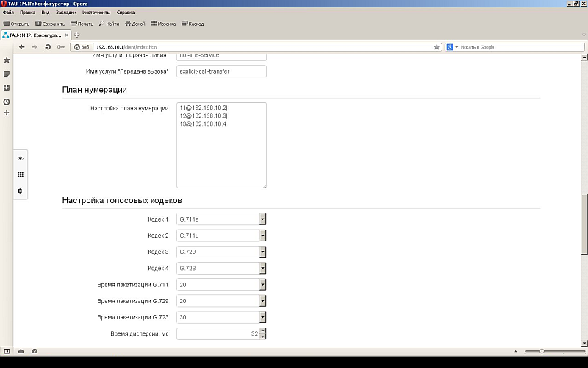
Task: Open History clock panel in sidebar
Action: click(7, 102)
